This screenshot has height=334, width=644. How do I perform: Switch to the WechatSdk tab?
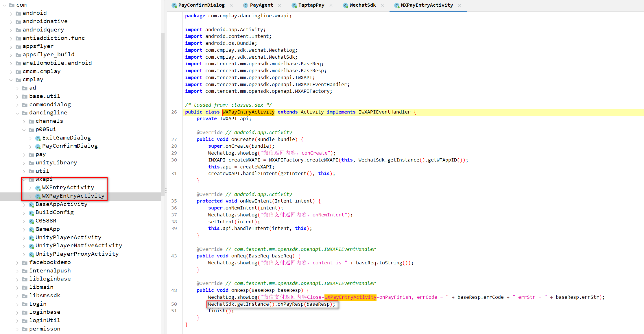point(362,5)
